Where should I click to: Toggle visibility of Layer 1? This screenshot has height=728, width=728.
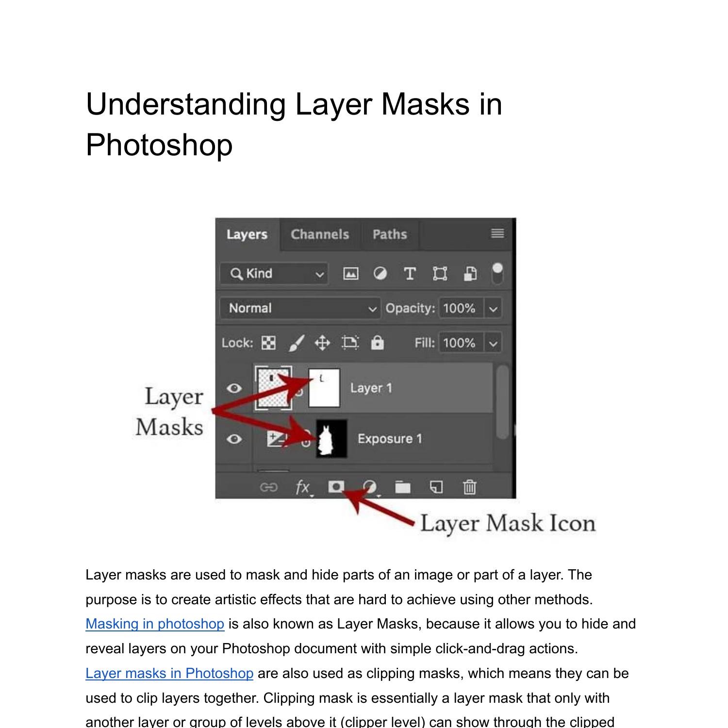coord(235,388)
